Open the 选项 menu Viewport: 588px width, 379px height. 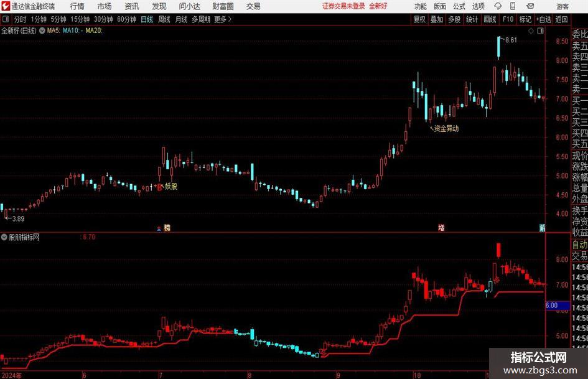click(478, 6)
